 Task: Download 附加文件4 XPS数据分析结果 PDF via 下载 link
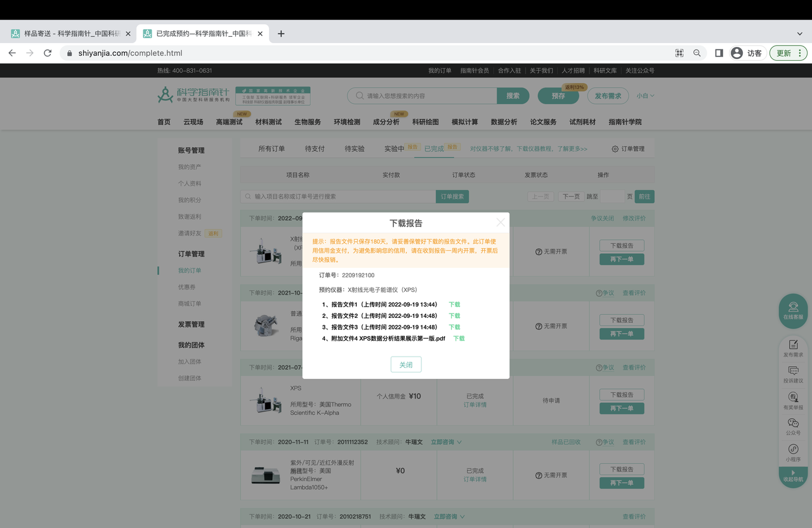pyautogui.click(x=458, y=338)
